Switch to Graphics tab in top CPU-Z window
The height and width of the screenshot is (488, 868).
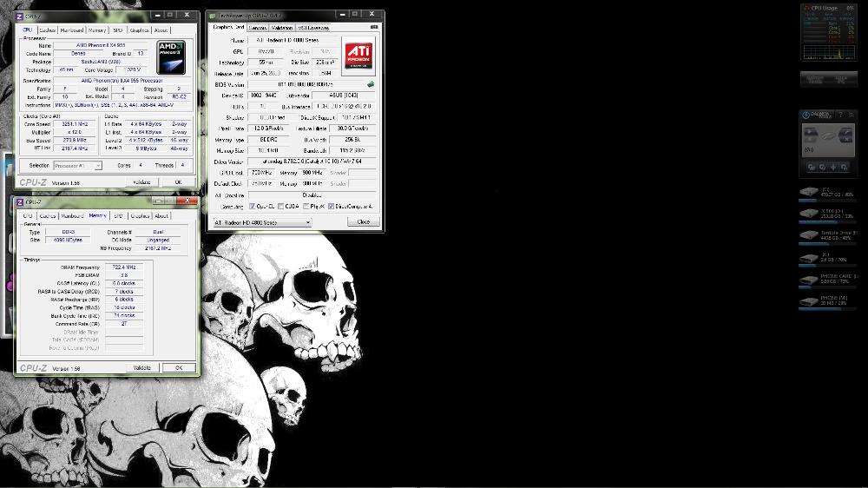pyautogui.click(x=139, y=30)
